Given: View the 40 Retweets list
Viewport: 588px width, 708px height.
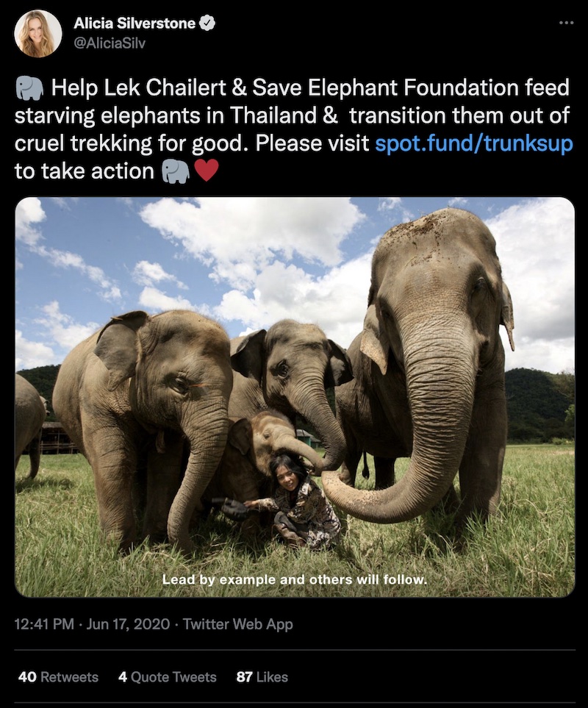Looking at the screenshot, I should (x=58, y=677).
